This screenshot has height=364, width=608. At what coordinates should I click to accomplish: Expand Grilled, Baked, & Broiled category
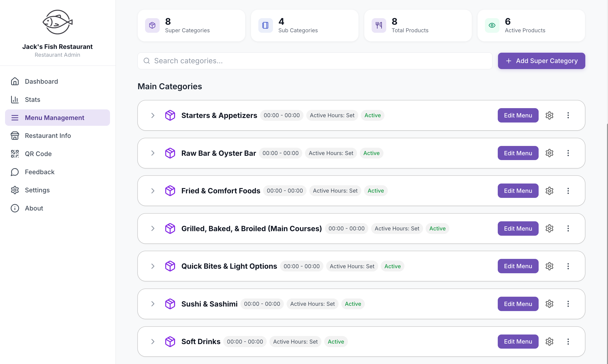click(153, 228)
